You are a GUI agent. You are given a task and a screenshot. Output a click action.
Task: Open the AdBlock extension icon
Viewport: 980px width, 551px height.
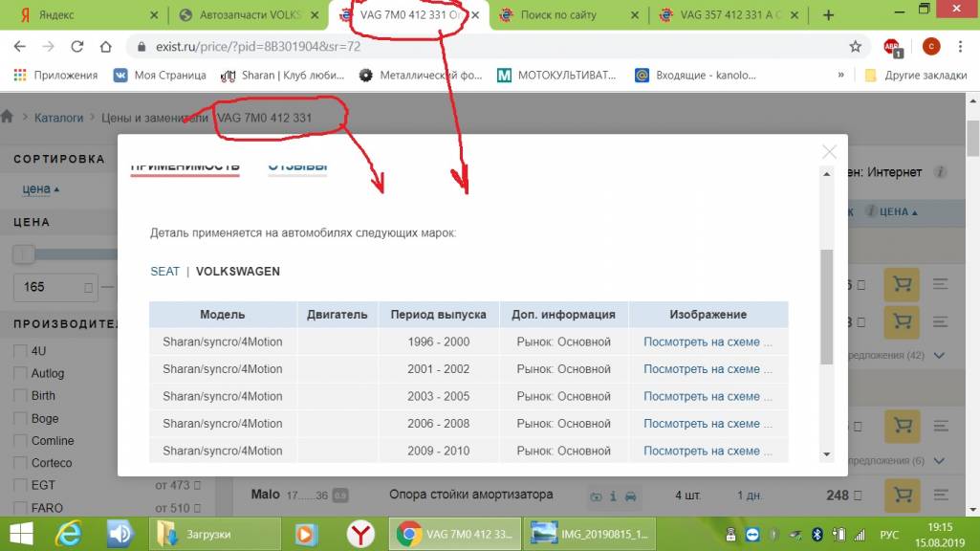(891, 46)
